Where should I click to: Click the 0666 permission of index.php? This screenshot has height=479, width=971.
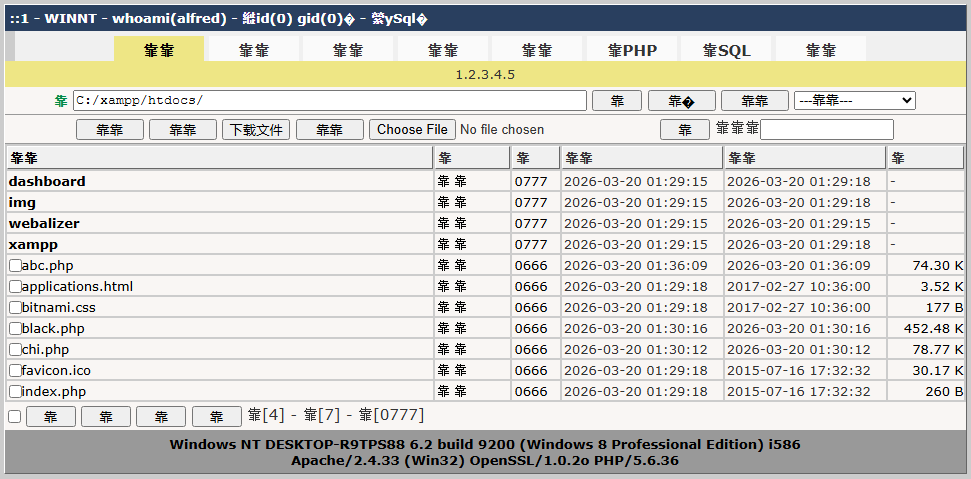pyautogui.click(x=531, y=392)
